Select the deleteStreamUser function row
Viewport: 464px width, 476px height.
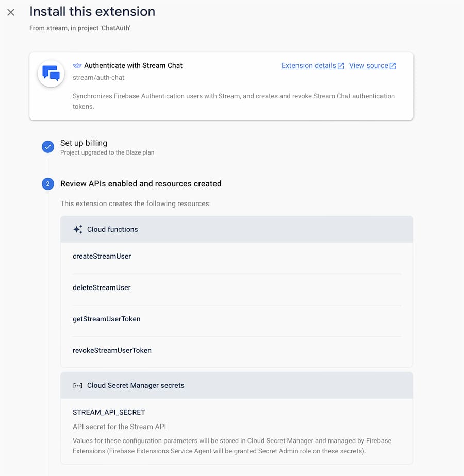pos(237,288)
